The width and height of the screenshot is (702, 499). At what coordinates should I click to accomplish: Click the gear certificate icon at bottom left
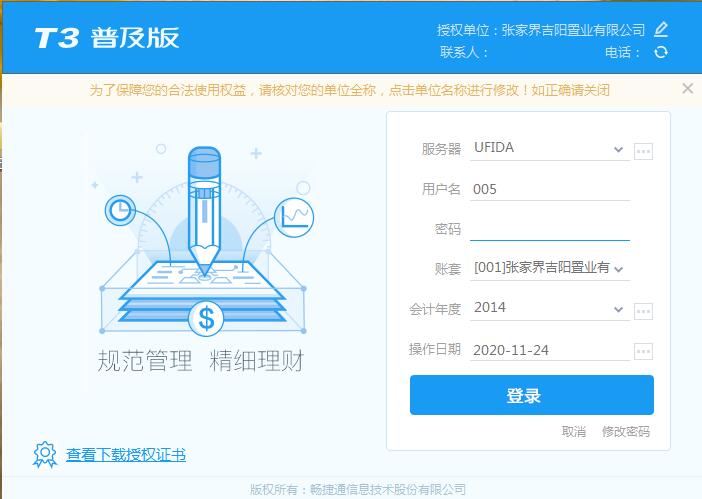[x=45, y=454]
